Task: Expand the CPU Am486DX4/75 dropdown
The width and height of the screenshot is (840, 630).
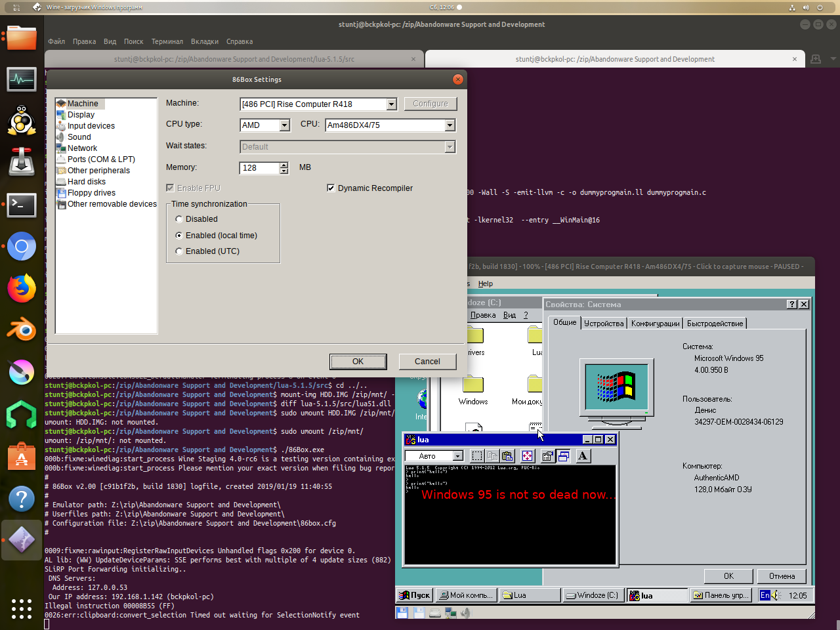Action: (450, 125)
